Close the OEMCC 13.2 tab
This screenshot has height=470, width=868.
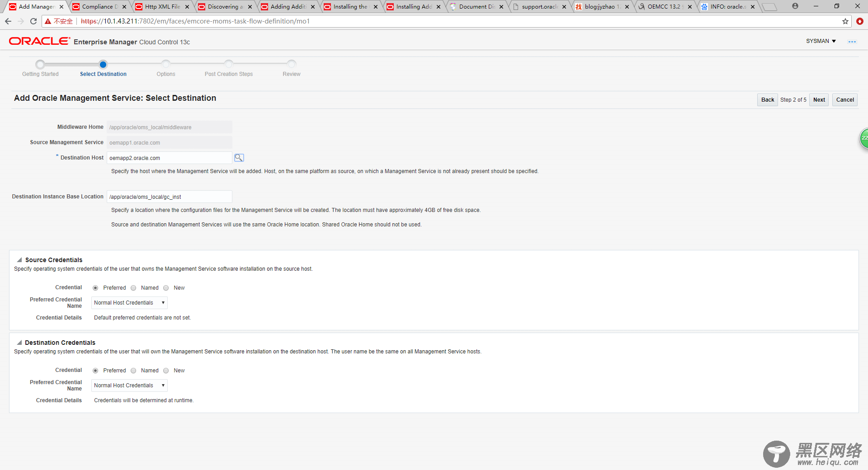tap(690, 7)
